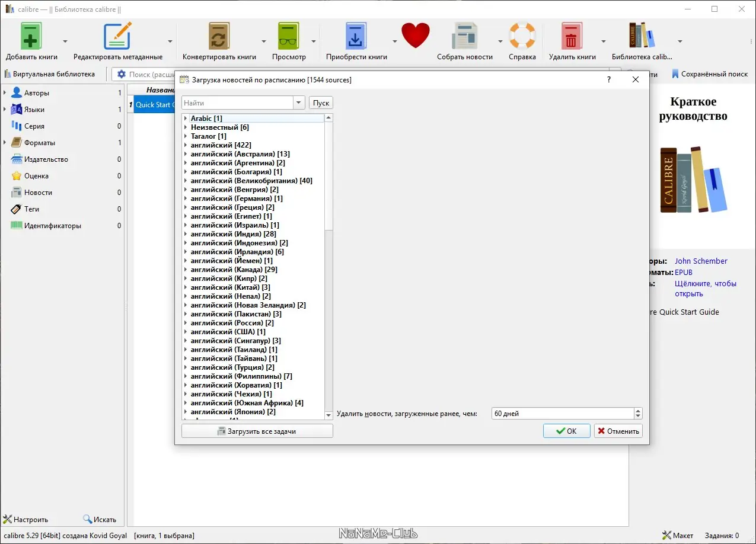Close the news schedule dialog

point(636,79)
